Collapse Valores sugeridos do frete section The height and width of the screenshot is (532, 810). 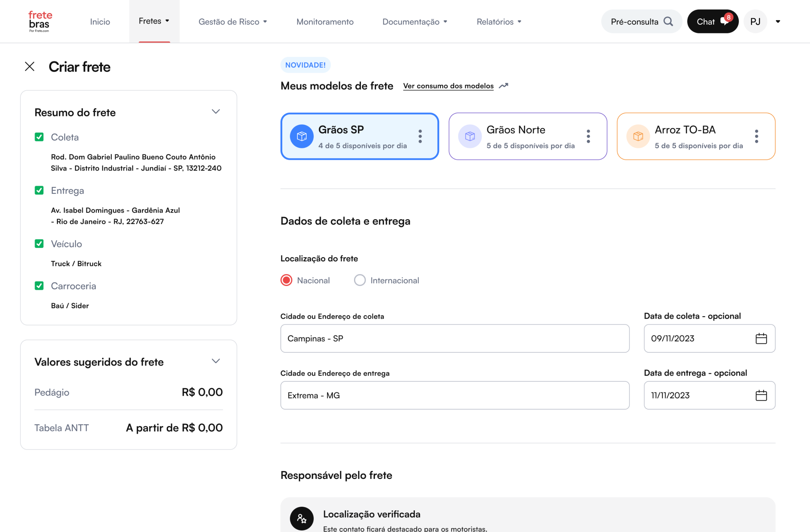tap(216, 361)
